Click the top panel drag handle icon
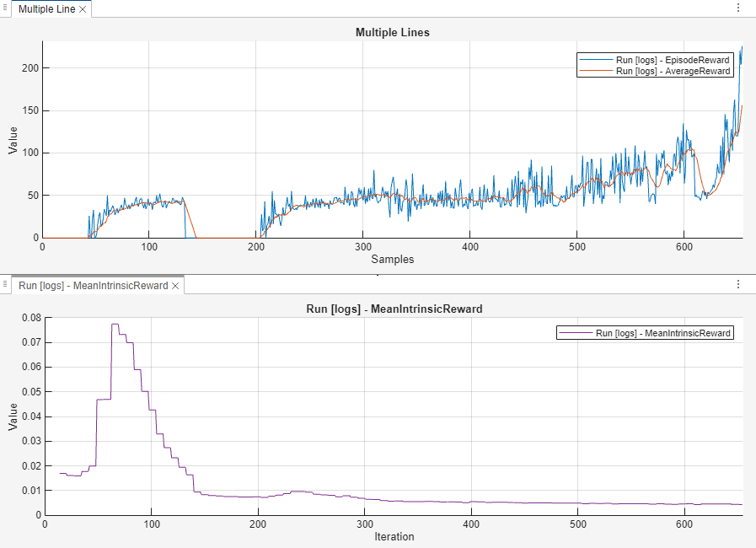The width and height of the screenshot is (756, 548). click(x=6, y=8)
